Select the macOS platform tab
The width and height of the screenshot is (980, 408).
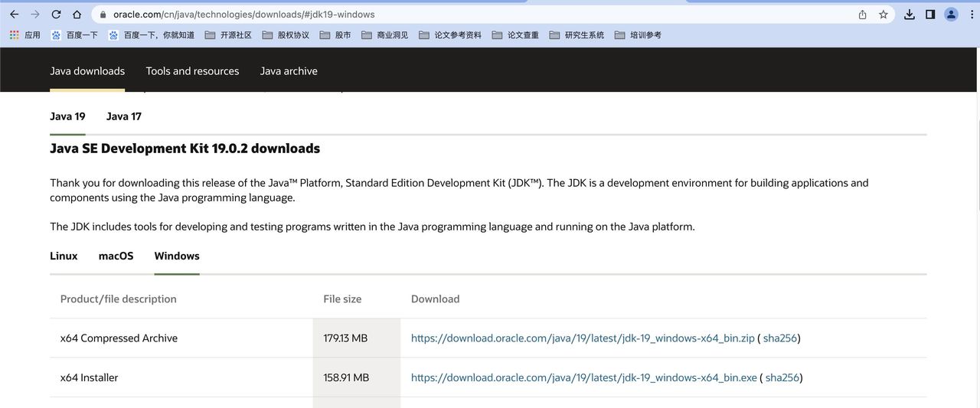click(x=116, y=256)
